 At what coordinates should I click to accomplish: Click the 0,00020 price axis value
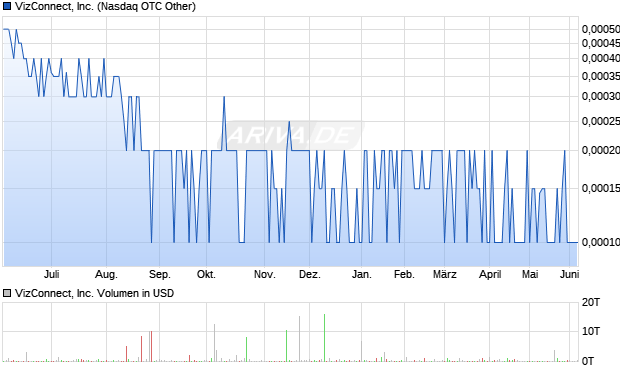tap(601, 150)
